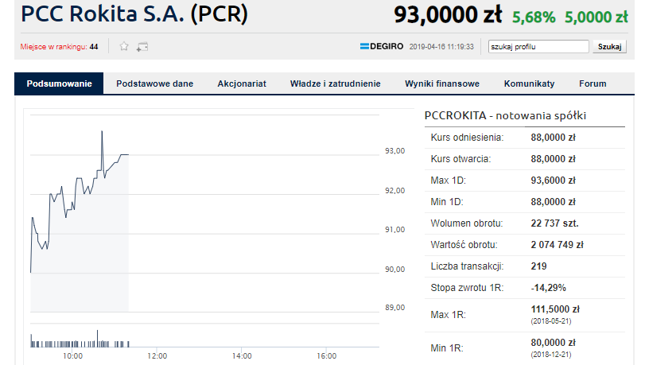Switch to Podsumowanie tab
645x365 pixels.
(59, 84)
